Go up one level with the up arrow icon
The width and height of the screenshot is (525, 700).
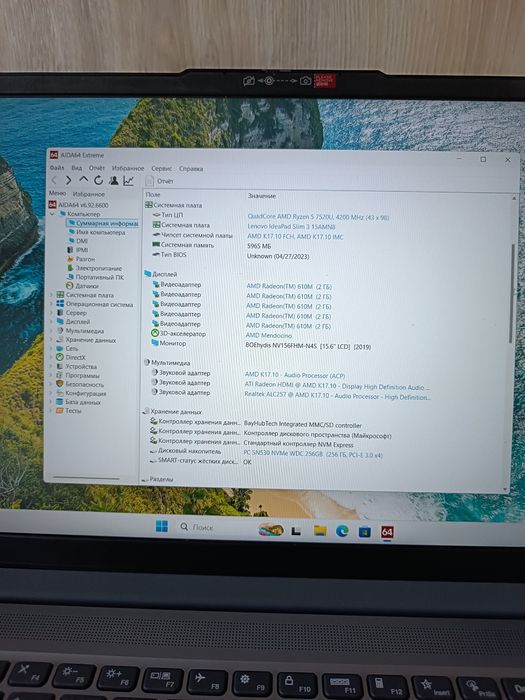point(83,179)
